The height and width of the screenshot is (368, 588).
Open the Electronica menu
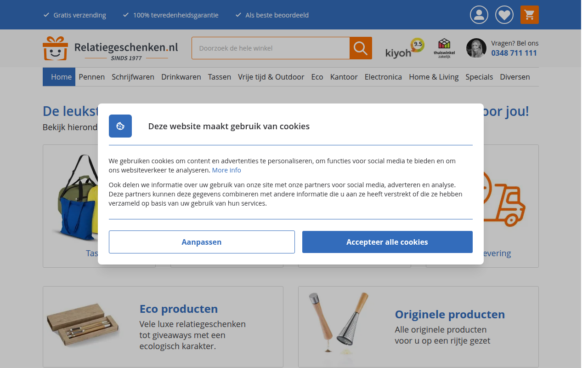pos(383,77)
